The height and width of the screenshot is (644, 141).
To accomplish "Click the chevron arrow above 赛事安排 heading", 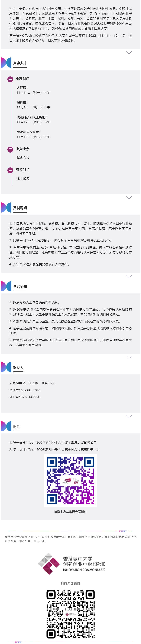I will pos(129,52).
